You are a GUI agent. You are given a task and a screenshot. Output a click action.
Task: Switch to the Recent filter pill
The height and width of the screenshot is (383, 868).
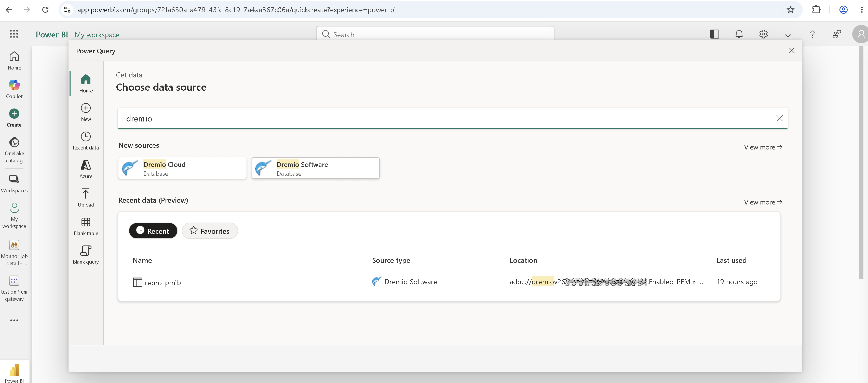(x=153, y=231)
